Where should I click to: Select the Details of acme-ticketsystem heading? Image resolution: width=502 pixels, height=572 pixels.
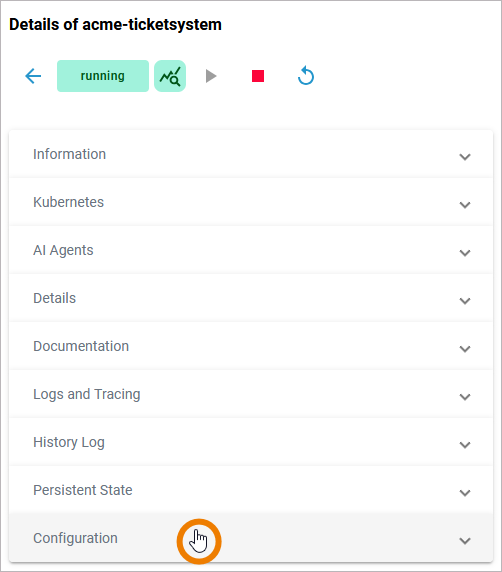pos(115,25)
